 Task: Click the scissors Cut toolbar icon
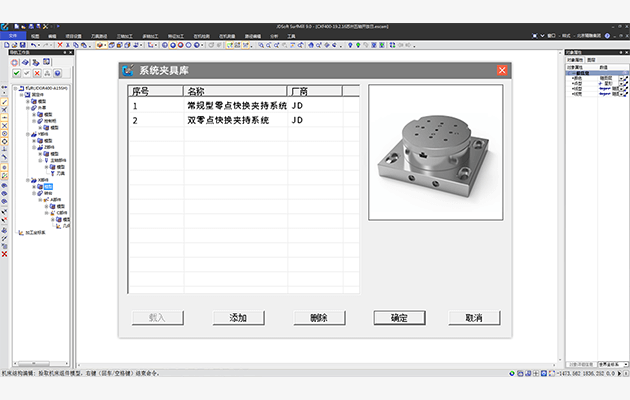pyautogui.click(x=68, y=45)
